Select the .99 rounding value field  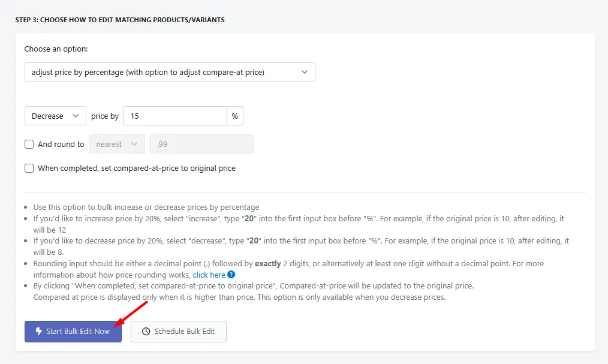201,144
